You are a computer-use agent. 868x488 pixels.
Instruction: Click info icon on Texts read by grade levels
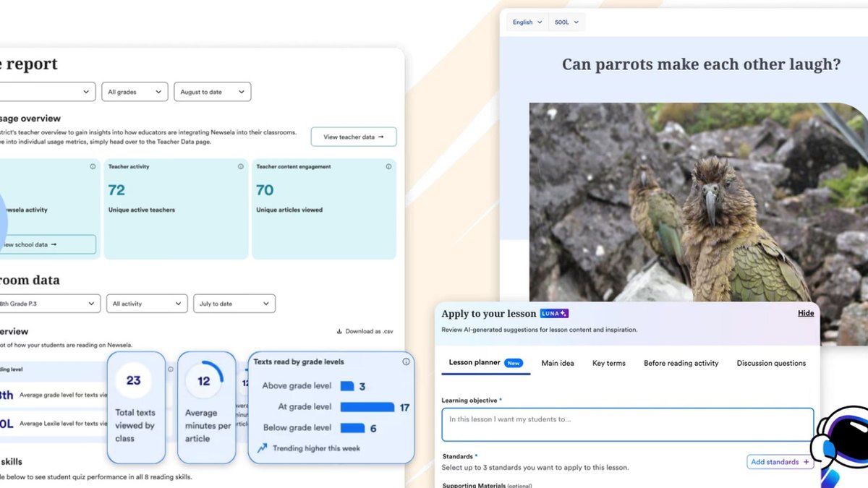click(406, 361)
